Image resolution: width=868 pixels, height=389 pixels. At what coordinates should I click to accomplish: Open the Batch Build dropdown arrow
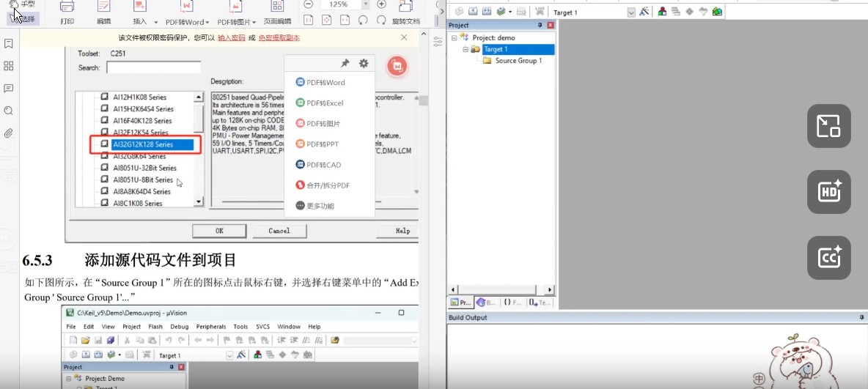click(x=510, y=12)
